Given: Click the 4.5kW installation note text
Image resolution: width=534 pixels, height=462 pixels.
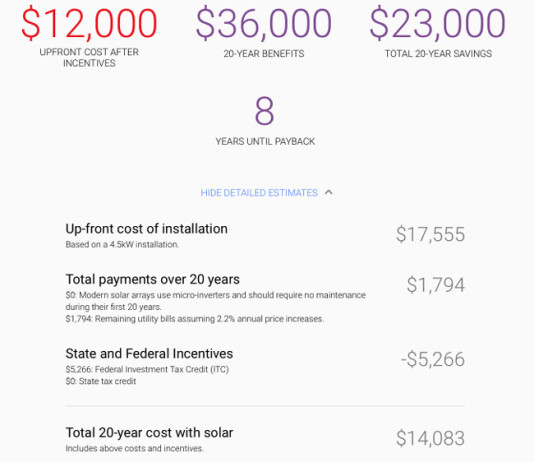Looking at the screenshot, I should click(x=122, y=244).
